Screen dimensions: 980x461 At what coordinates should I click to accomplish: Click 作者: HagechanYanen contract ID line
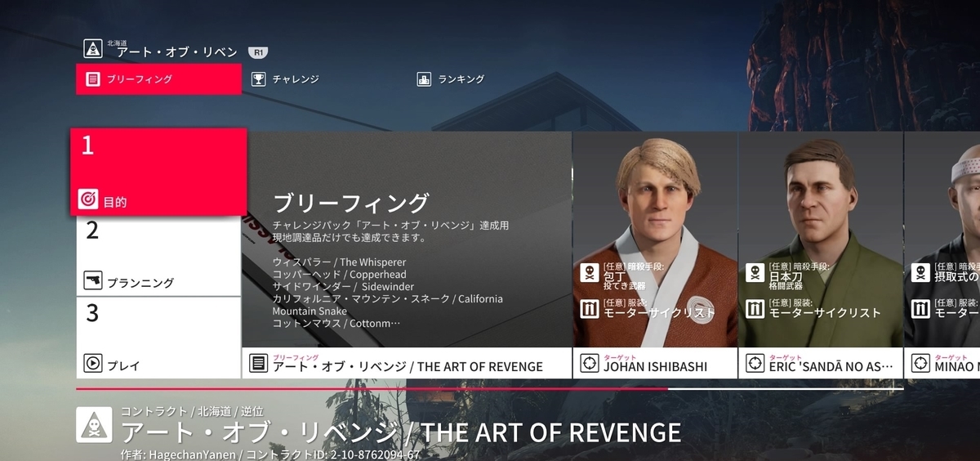click(x=270, y=454)
